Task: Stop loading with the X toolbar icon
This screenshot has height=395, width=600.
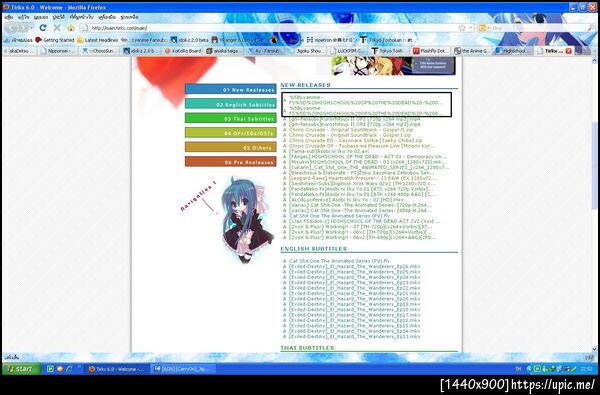Action: [57, 28]
